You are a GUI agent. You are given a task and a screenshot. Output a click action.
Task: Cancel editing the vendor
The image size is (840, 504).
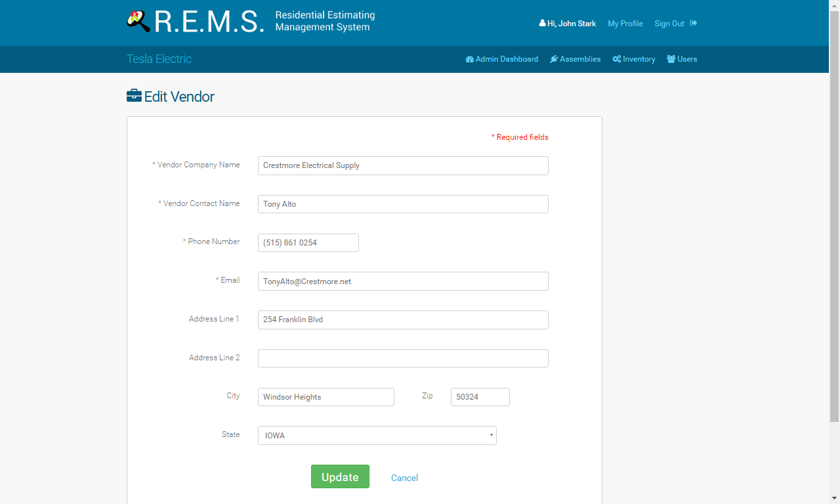tap(404, 478)
